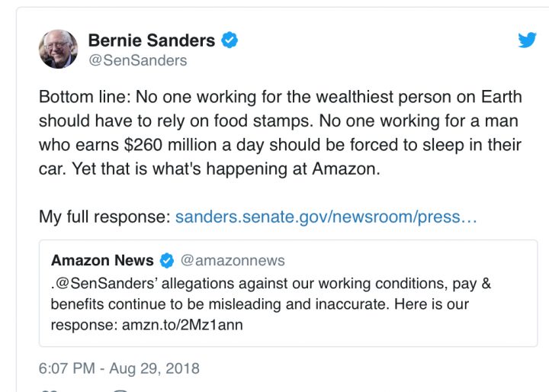Click Bernie Sanders' blue verified badge
549x392 pixels.
[229, 40]
